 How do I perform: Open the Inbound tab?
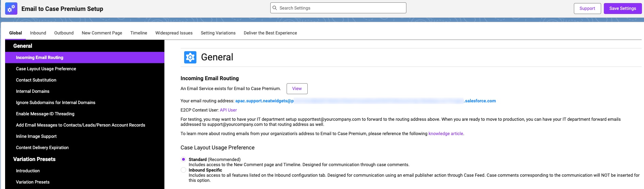38,33
